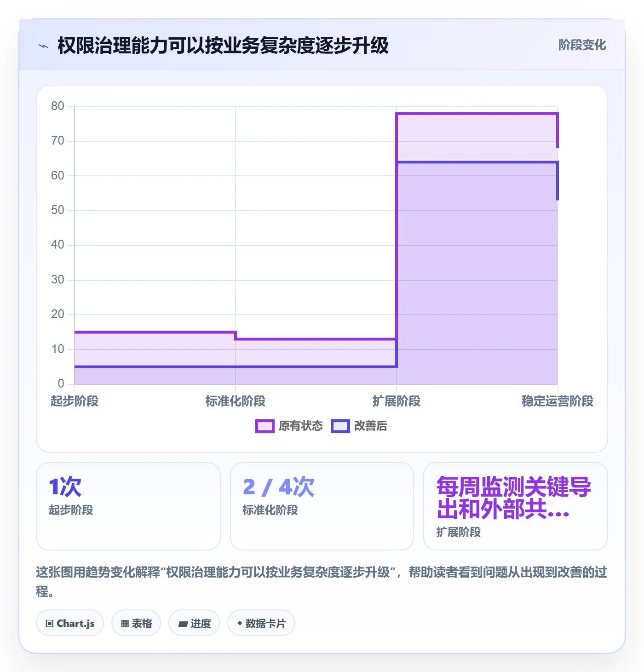The height and width of the screenshot is (672, 644).
Task: Click the 扩展阶段 caption in the third data card
Action: point(459,532)
